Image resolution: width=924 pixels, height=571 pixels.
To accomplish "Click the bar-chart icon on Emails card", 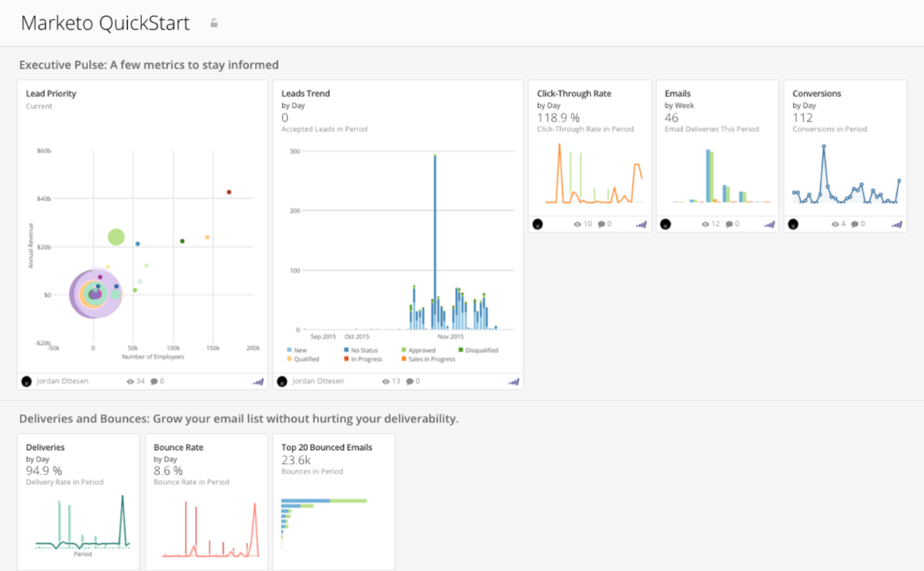I will pyautogui.click(x=769, y=224).
